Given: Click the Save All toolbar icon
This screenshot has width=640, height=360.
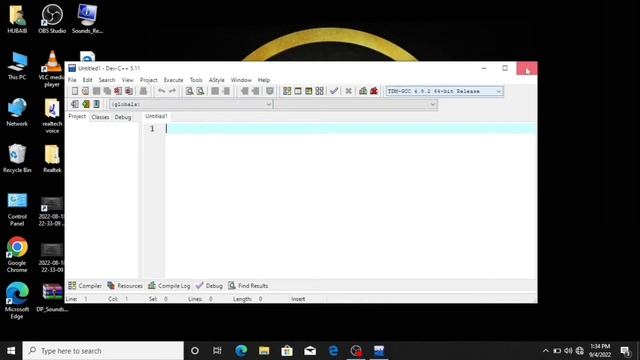Looking at the screenshot, I should 107,91.
